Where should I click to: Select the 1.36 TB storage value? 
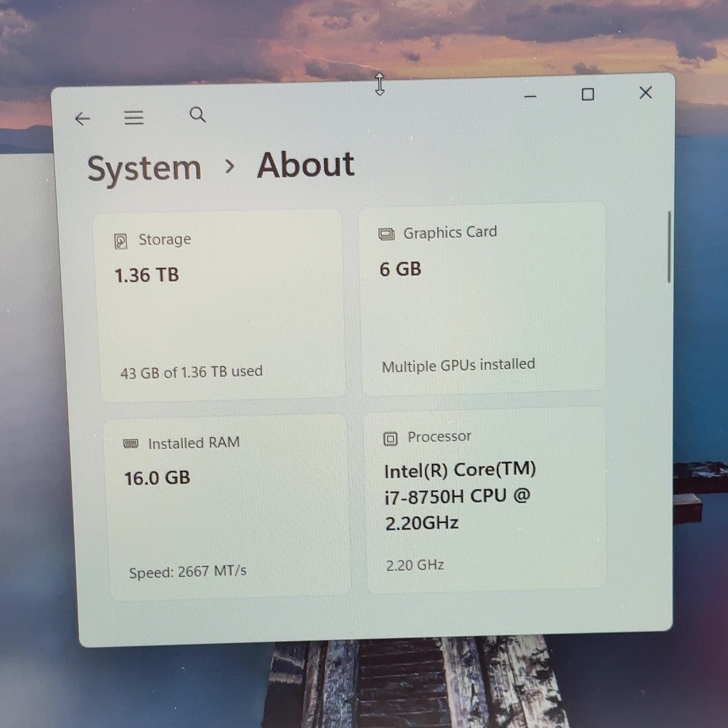147,275
